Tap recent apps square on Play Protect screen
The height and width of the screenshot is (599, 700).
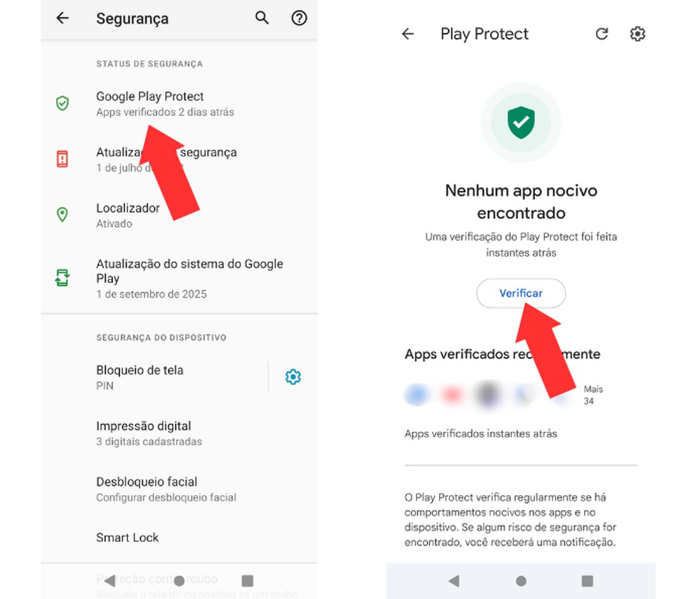(588, 581)
